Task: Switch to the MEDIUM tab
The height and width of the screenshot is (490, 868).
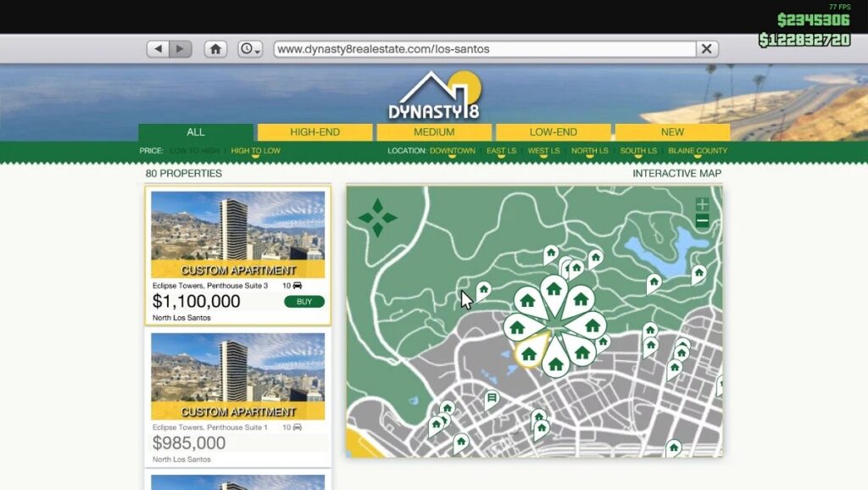Action: [434, 131]
